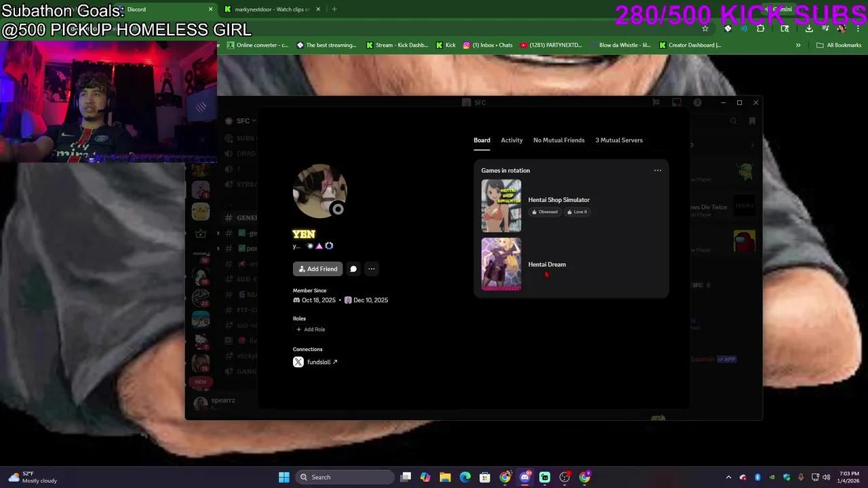Screen dimensions: 868x488
Task: Toggle the Obsessed reaction on Hentai Shop Simulator
Action: pyautogui.click(x=544, y=211)
